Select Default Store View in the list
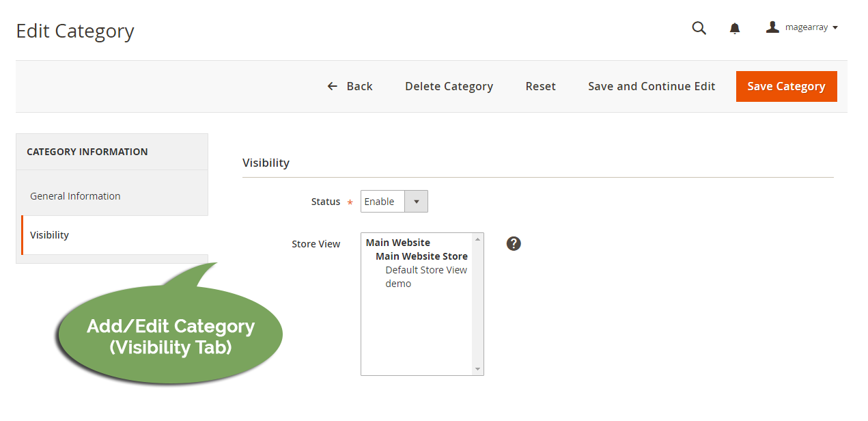868x421 pixels. [x=425, y=269]
